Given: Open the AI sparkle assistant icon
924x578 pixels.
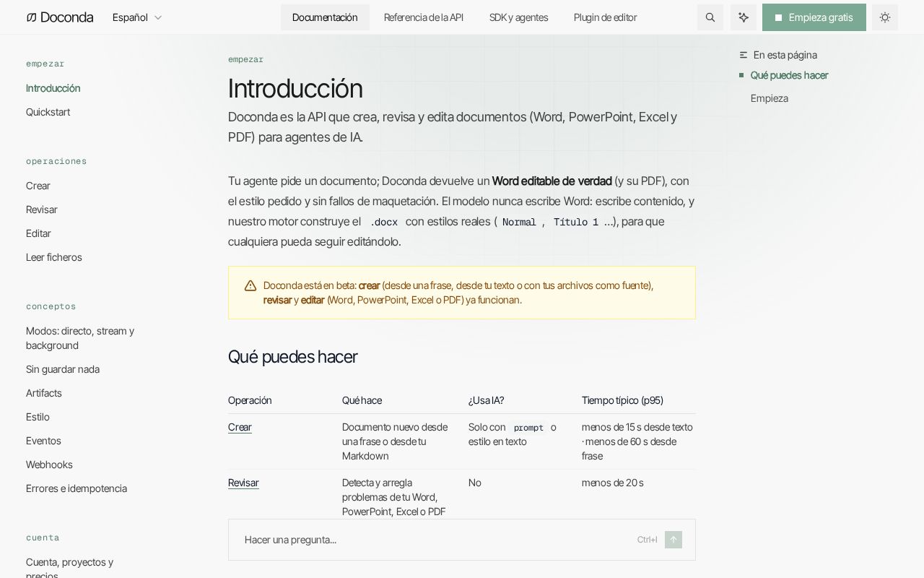Looking at the screenshot, I should (744, 17).
